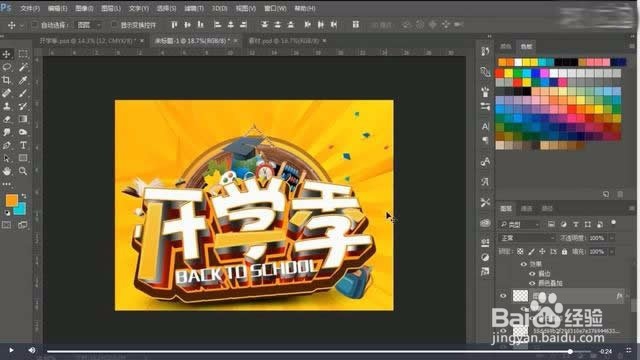Select the Eraser tool

(x=7, y=119)
